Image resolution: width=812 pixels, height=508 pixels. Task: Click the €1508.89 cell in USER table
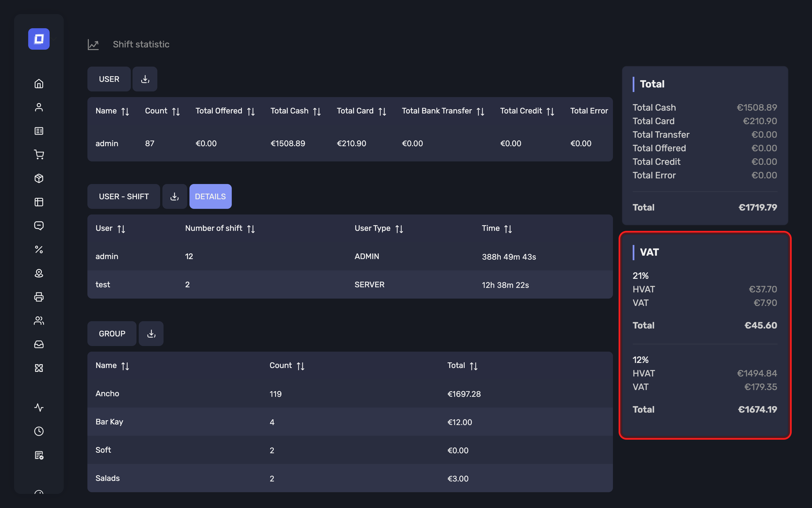coord(288,143)
